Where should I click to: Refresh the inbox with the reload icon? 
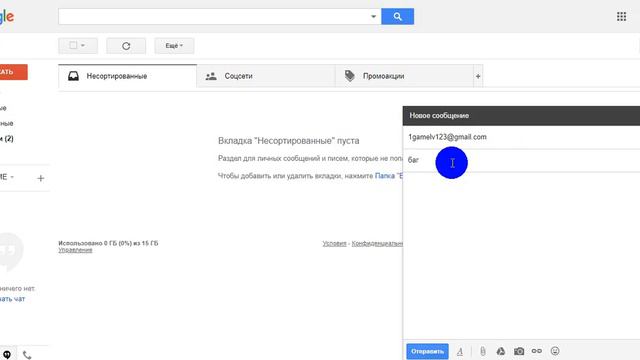click(x=126, y=46)
